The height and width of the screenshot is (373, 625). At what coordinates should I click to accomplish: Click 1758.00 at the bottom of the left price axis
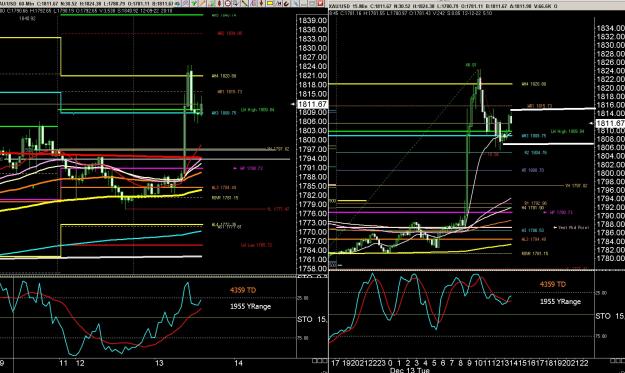pos(312,269)
